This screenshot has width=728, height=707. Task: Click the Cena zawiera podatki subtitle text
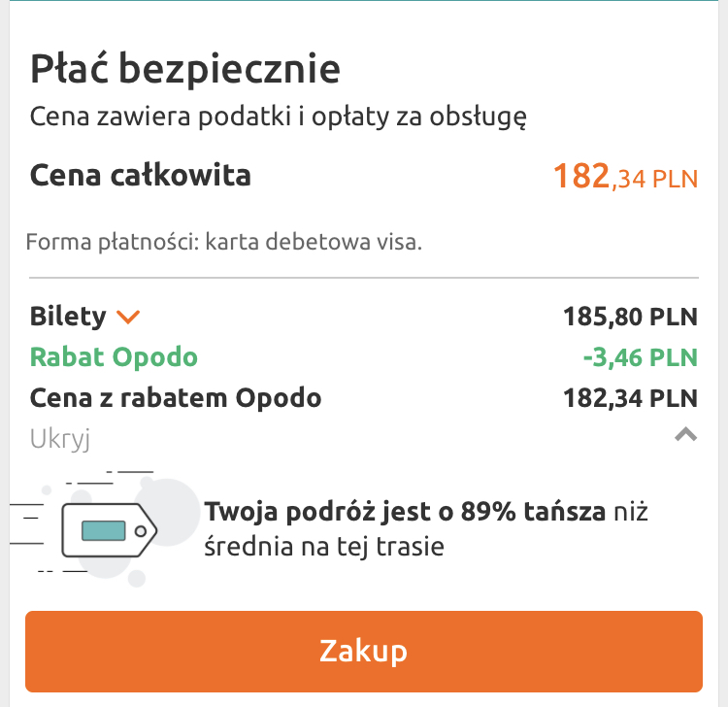(279, 117)
